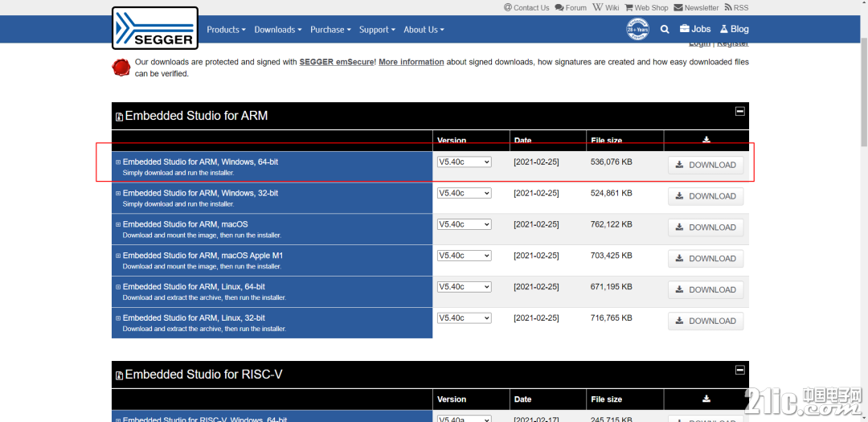The image size is (868, 422).
Task: Download Embedded Studio ARM Linux 32-bit
Action: click(x=706, y=321)
